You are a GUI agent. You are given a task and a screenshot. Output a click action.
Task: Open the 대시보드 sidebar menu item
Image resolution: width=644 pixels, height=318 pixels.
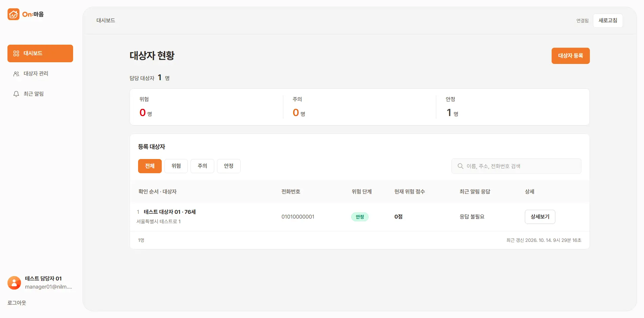pyautogui.click(x=40, y=53)
